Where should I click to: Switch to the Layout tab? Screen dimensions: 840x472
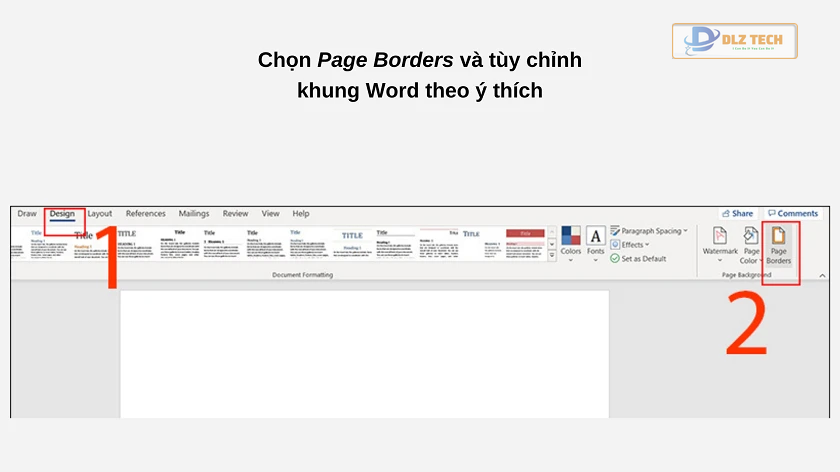tap(100, 213)
